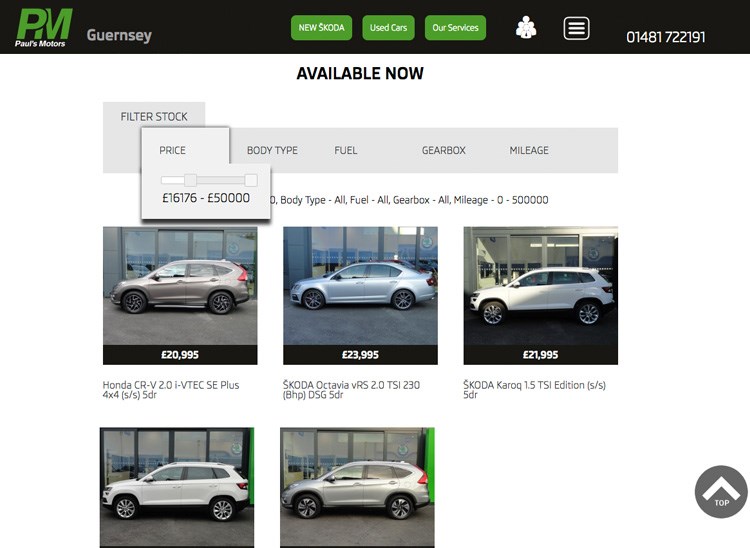
Task: Open Honda CR-V 2.0 i-VTEC SE Plus listing title
Action: tap(171, 390)
